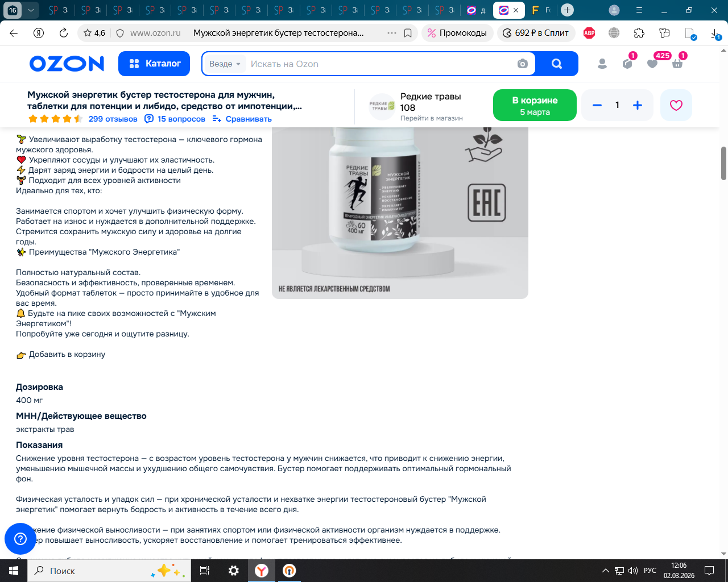Viewport: 728px width, 582px height.
Task: Open a new browser tab
Action: [x=567, y=10]
